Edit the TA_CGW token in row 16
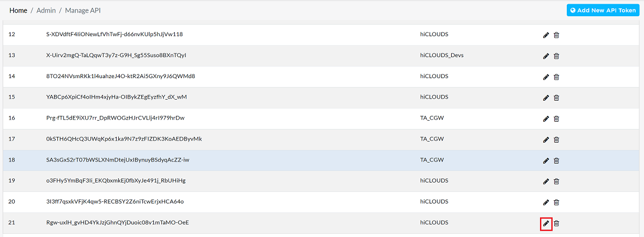Screen dimensions: 644x237 pos(546,118)
